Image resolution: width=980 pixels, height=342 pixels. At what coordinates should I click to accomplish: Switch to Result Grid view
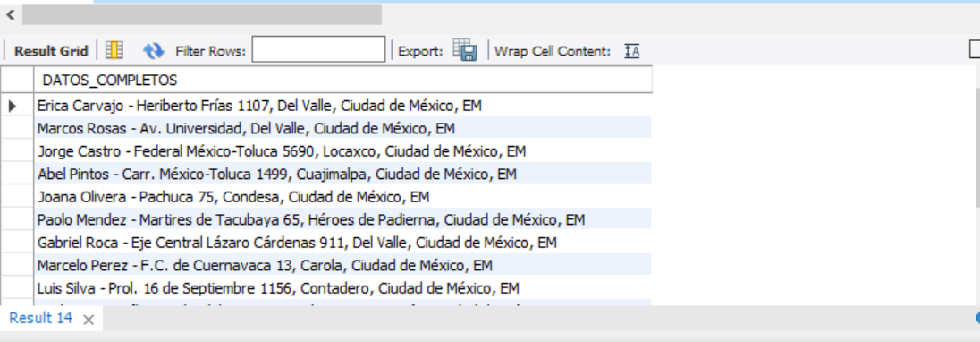click(x=51, y=51)
